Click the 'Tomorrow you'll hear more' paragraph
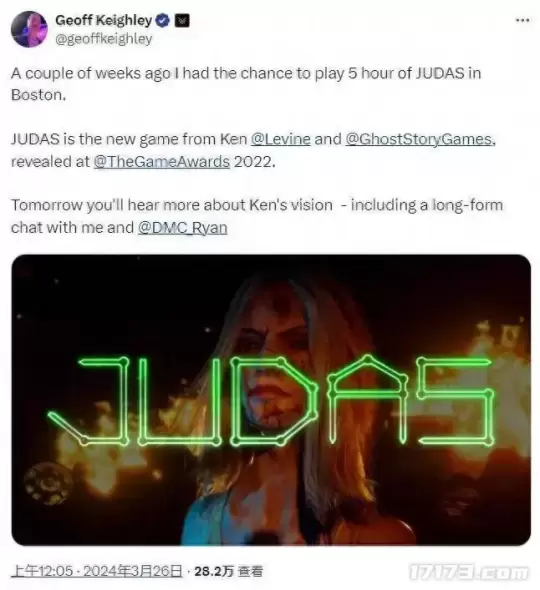 coord(257,216)
